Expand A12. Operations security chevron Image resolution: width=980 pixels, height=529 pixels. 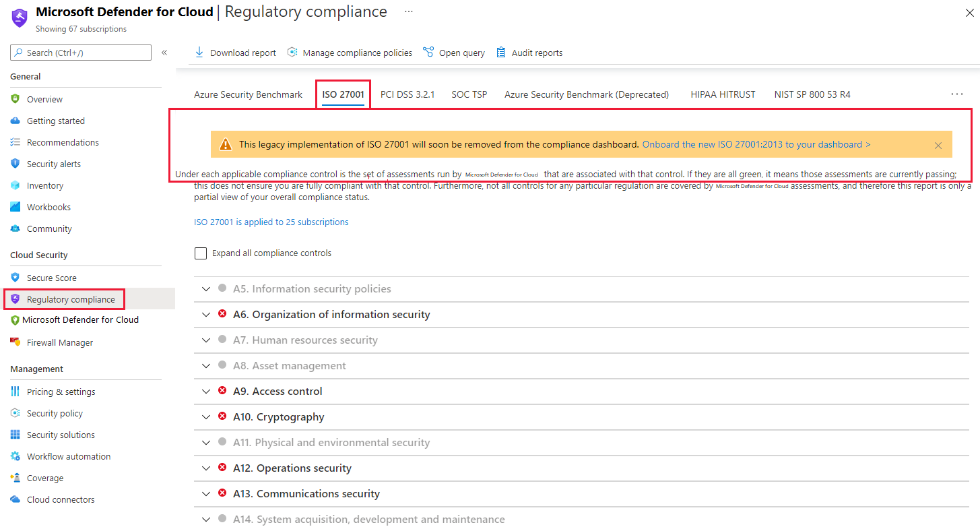tap(207, 468)
